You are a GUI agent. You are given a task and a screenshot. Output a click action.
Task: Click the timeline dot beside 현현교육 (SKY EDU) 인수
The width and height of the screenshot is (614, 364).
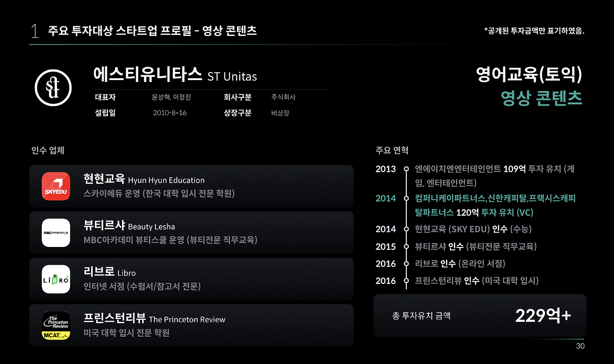click(406, 229)
